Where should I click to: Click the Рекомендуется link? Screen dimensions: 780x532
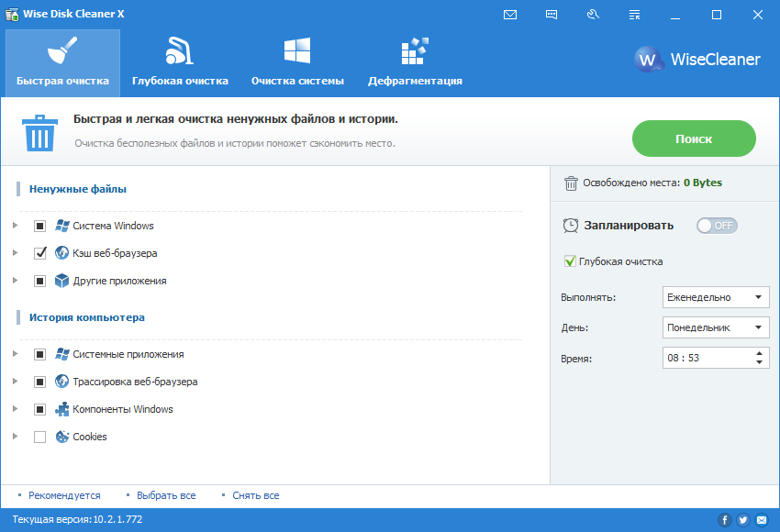(64, 495)
